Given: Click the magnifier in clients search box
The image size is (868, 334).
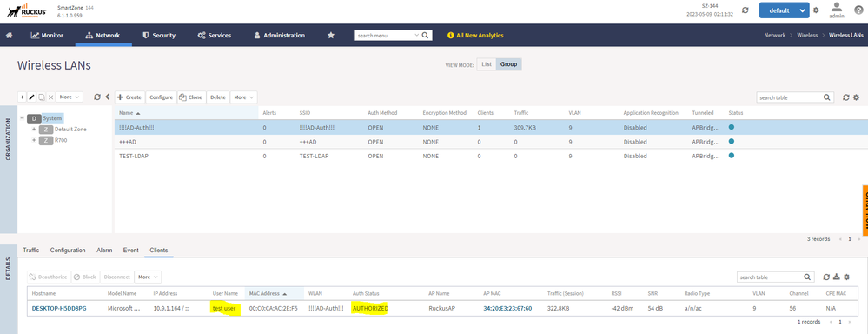Looking at the screenshot, I should click(x=808, y=277).
